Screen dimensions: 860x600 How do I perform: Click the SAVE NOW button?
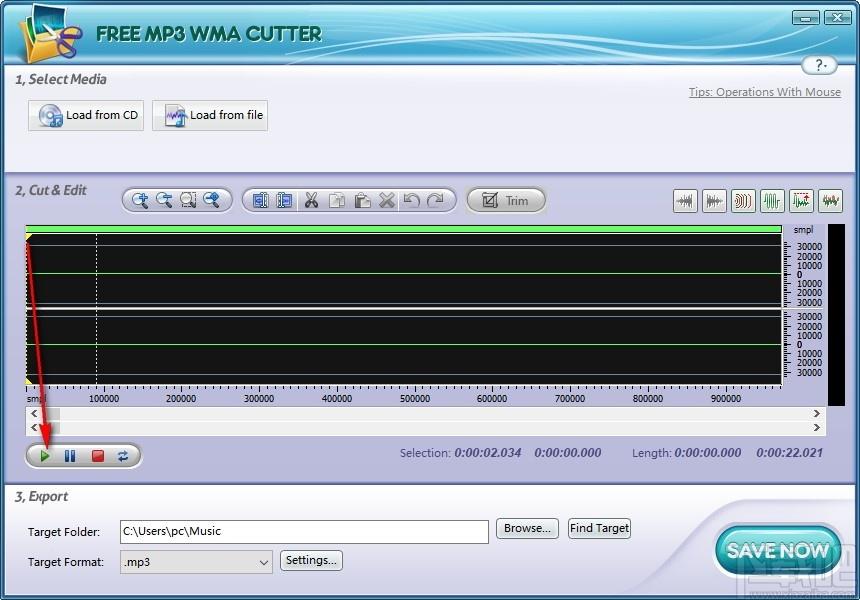pyautogui.click(x=778, y=551)
